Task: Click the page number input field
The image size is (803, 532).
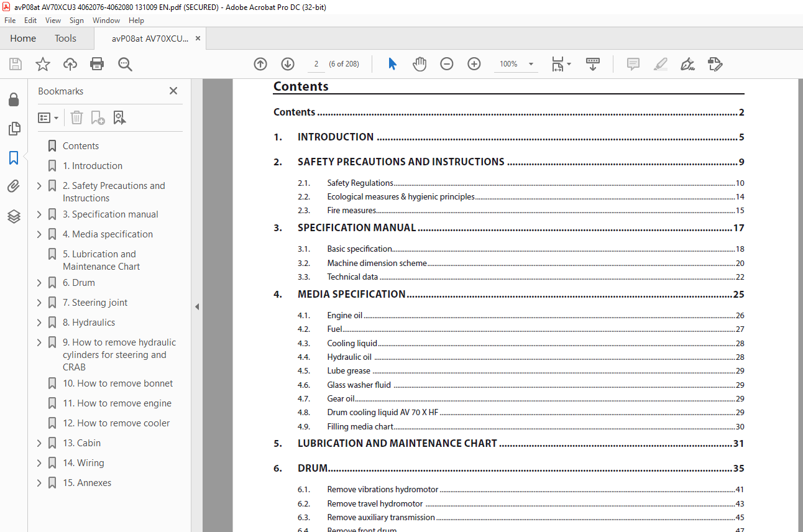Action: coord(316,64)
